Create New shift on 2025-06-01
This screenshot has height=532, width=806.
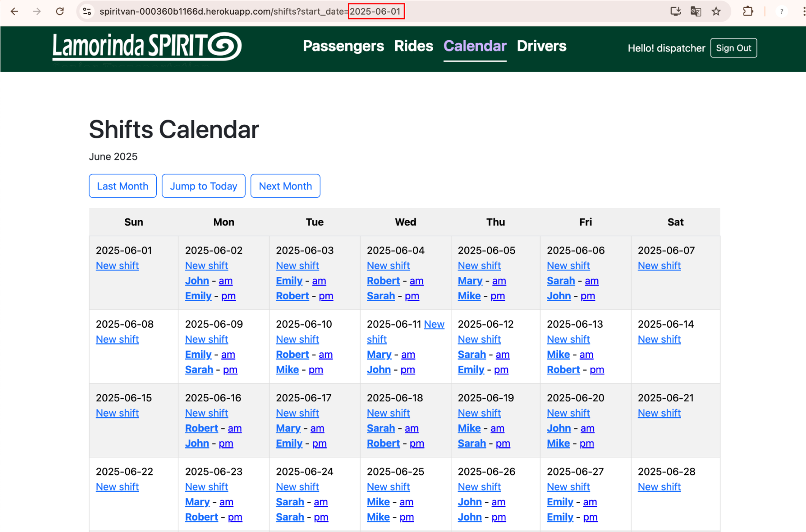(117, 266)
